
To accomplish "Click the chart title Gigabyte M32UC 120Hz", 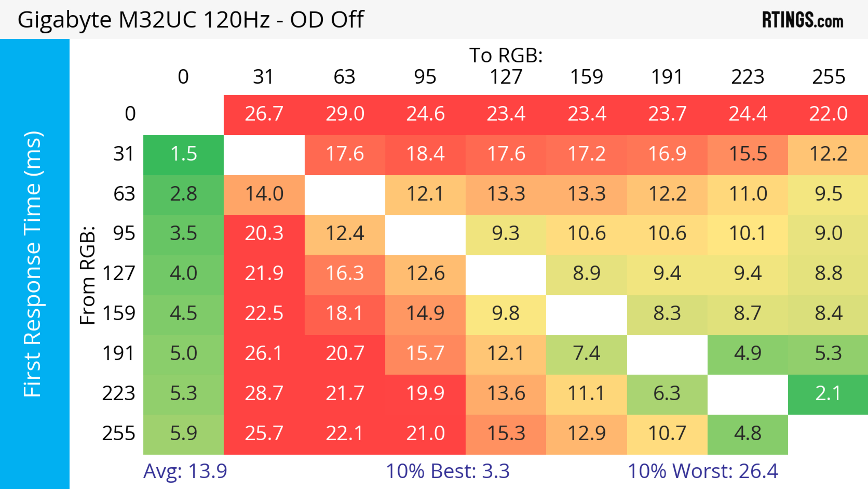I will point(190,19).
